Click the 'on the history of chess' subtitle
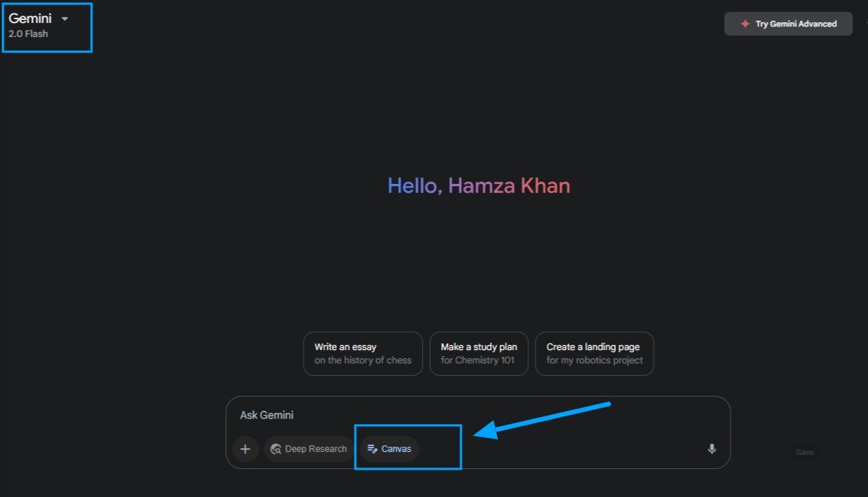This screenshot has width=868, height=497. [x=363, y=360]
